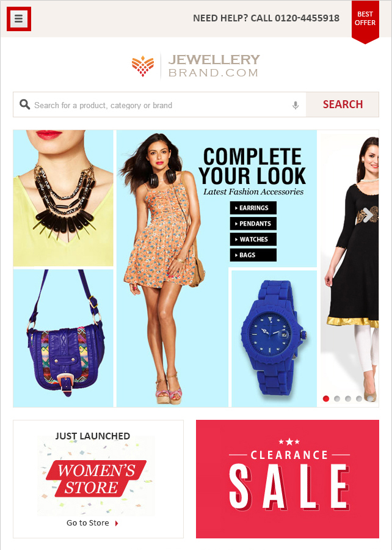Select the fourth carousel dot
This screenshot has height=550, width=392.
(358, 398)
